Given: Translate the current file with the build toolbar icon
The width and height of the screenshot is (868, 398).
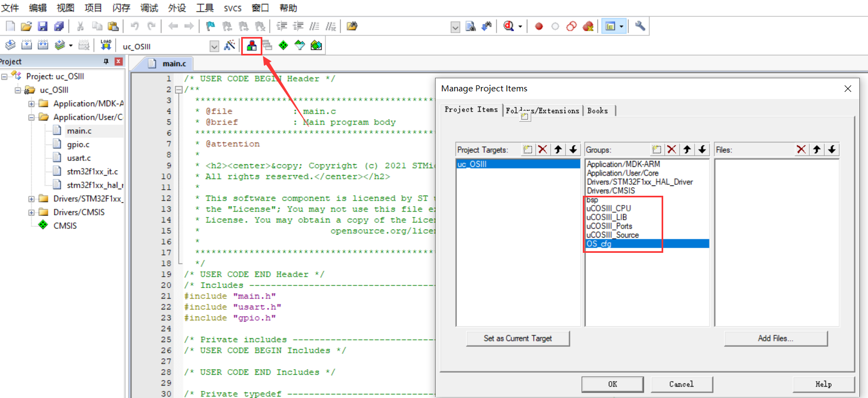Looking at the screenshot, I should (x=10, y=45).
